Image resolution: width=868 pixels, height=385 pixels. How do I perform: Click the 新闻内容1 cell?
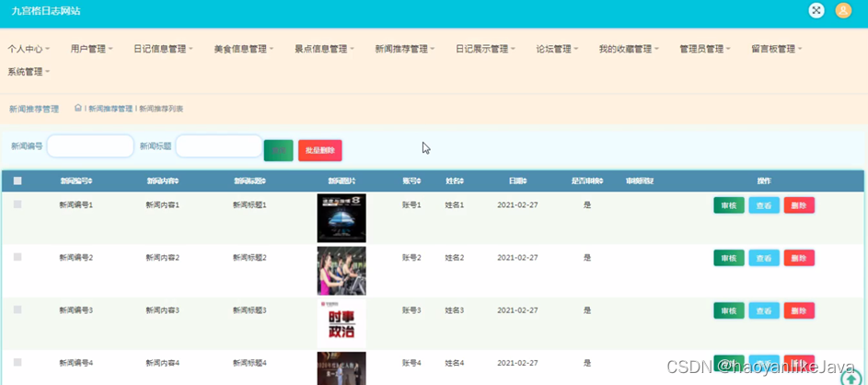tap(162, 204)
